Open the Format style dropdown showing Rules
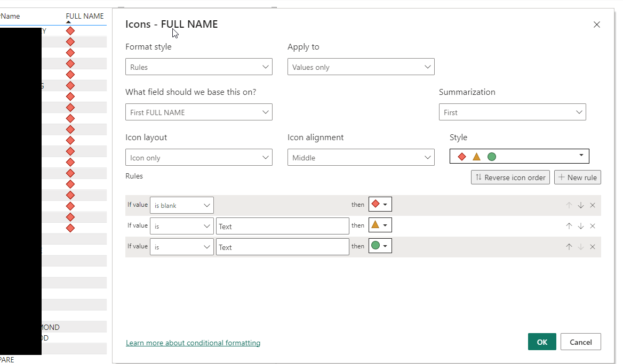The width and height of the screenshot is (623, 364). click(198, 67)
